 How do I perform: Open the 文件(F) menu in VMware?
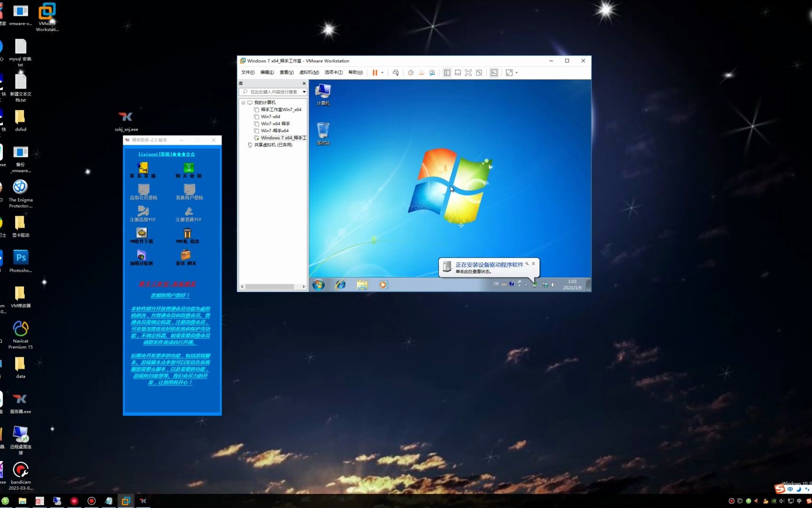tap(248, 72)
